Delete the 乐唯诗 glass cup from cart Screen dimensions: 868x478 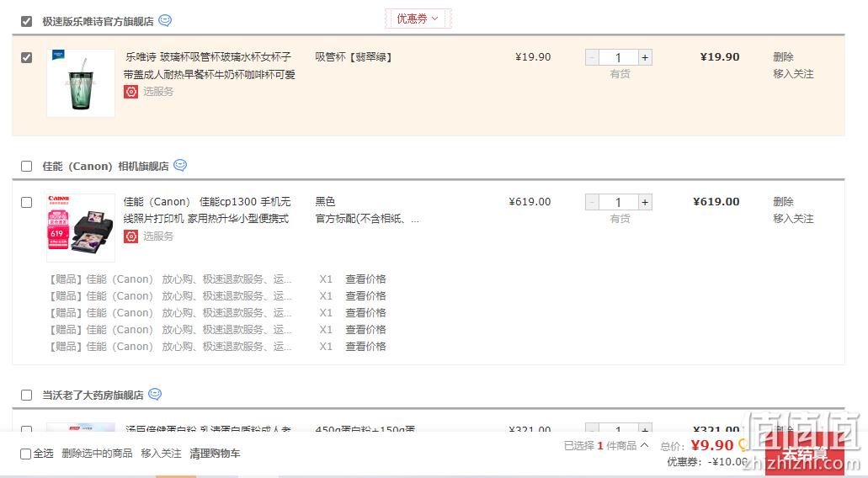click(x=783, y=57)
